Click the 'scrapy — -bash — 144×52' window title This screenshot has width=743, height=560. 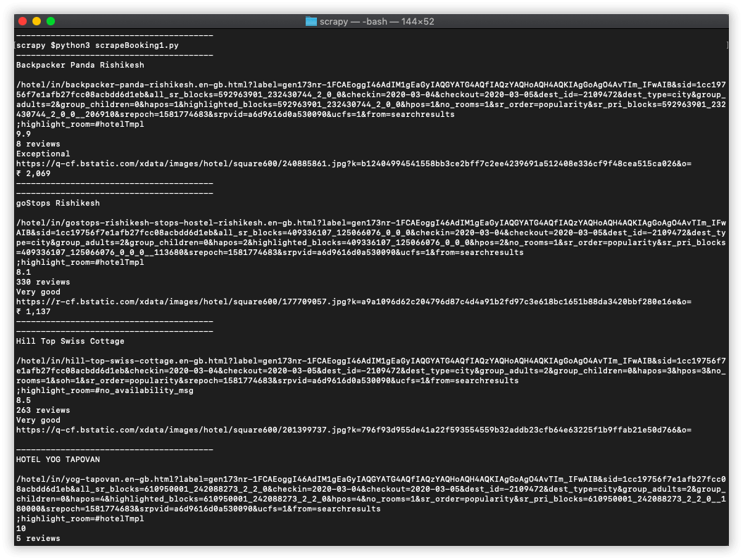[377, 21]
